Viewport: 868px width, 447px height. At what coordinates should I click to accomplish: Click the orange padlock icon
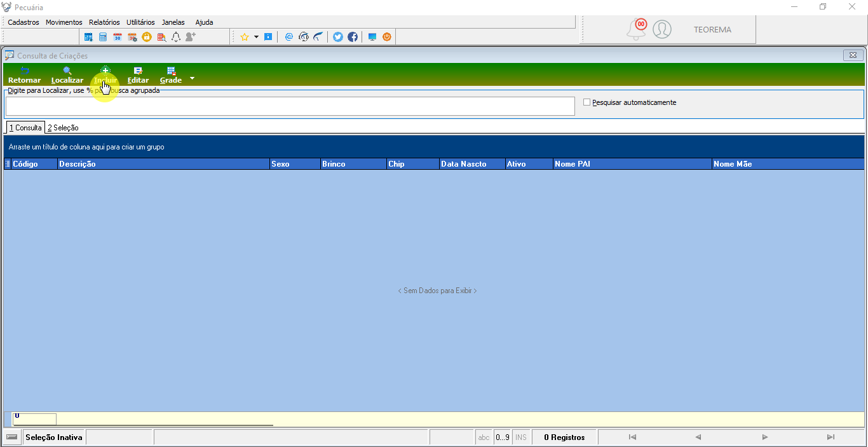tap(147, 37)
